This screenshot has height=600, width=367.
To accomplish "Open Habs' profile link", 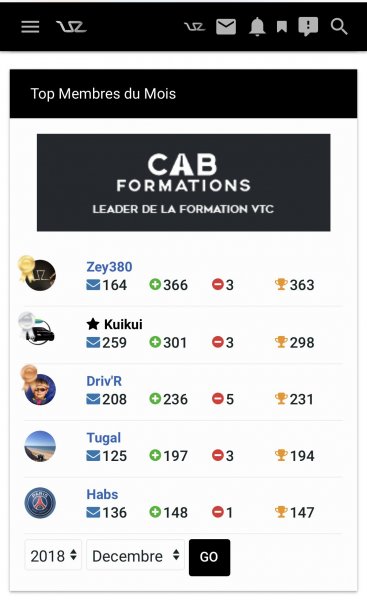I will point(102,494).
